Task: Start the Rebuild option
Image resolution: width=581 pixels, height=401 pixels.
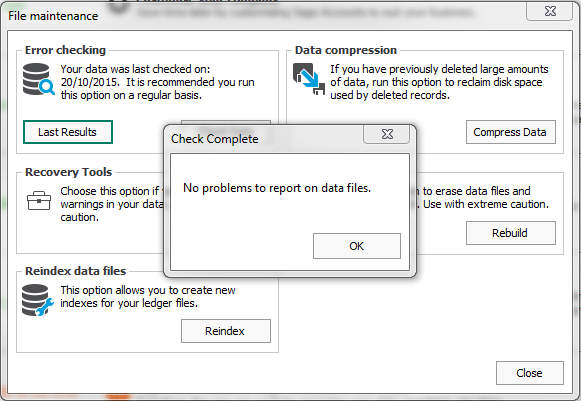Action: pos(511,233)
